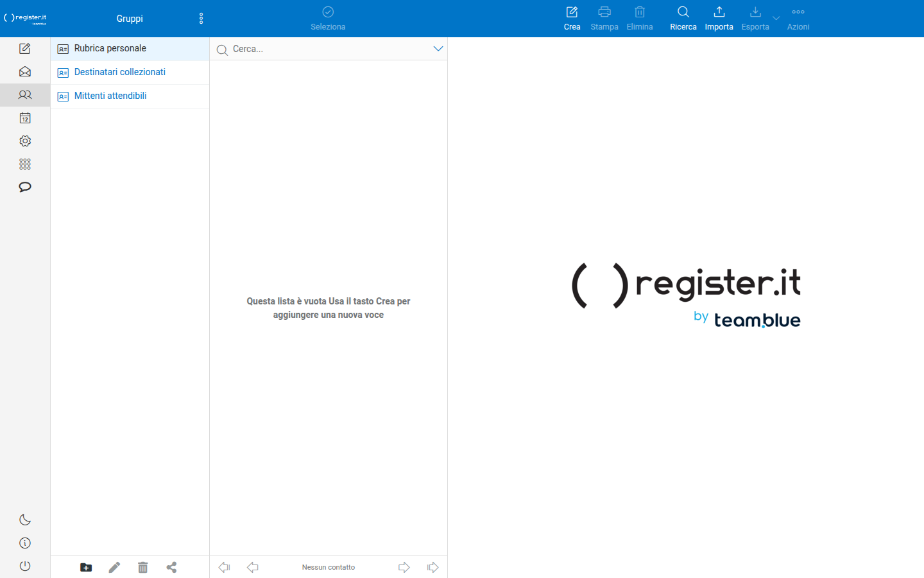Click the share address book icon
The height and width of the screenshot is (578, 924).
[x=171, y=567]
